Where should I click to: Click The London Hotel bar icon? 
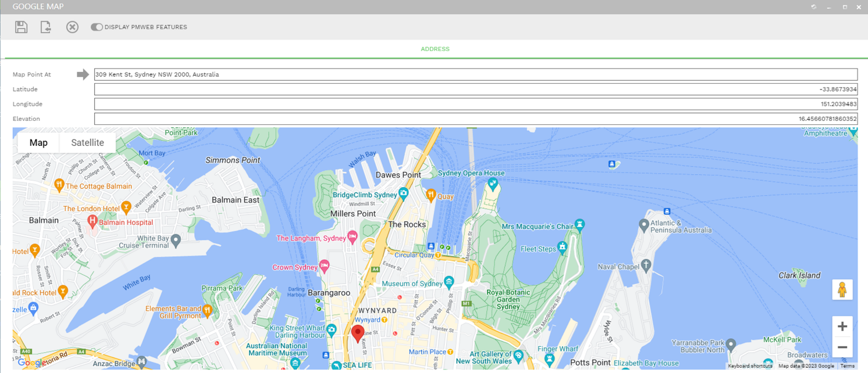126,207
